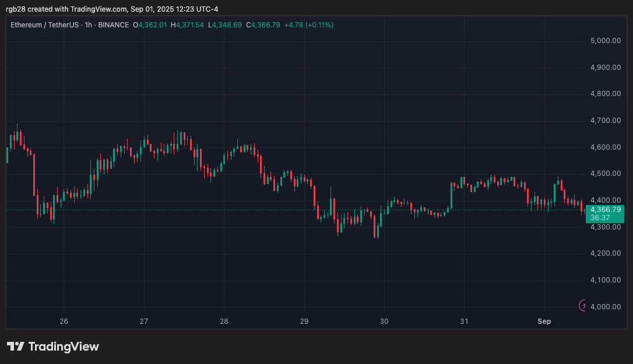The width and height of the screenshot is (633, 364).
Task: Select the Sep label on the time axis
Action: pyautogui.click(x=544, y=321)
